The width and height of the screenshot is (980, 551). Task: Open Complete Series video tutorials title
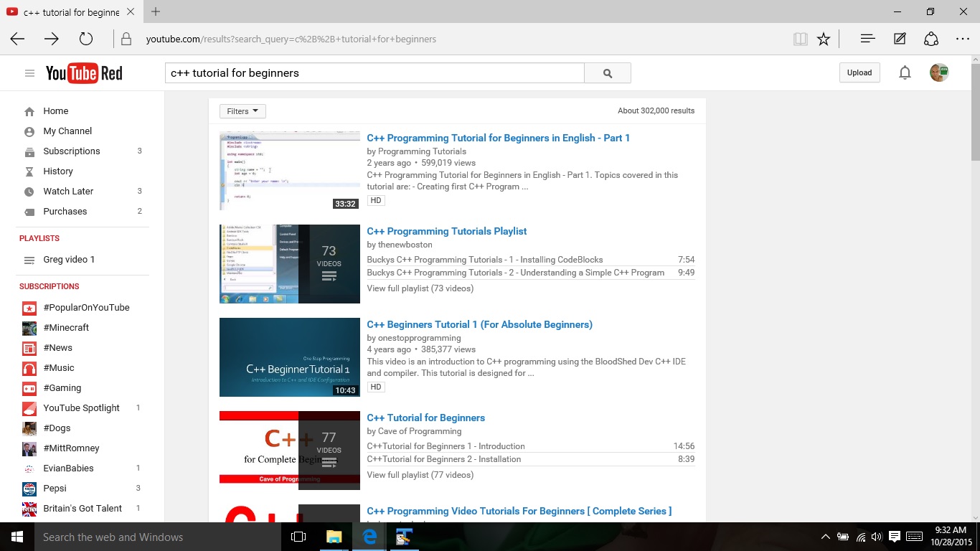pyautogui.click(x=519, y=511)
